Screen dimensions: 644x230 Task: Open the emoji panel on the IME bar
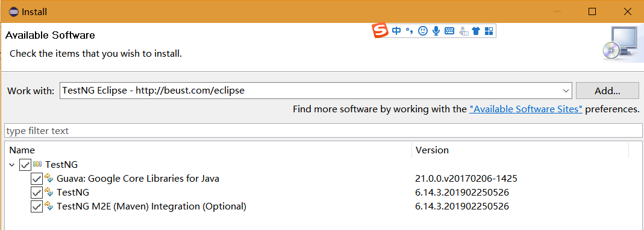click(x=423, y=31)
